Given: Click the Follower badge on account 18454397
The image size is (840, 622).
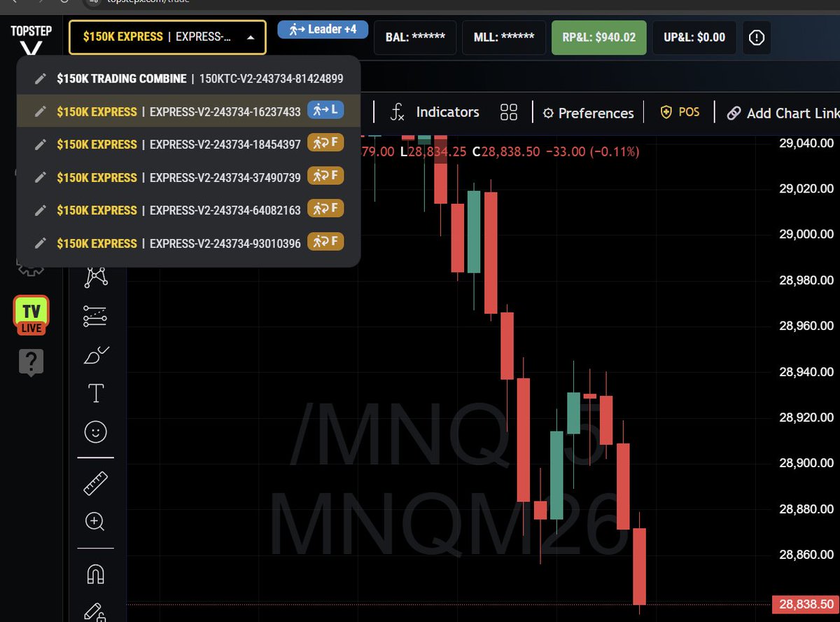Looking at the screenshot, I should 325,143.
